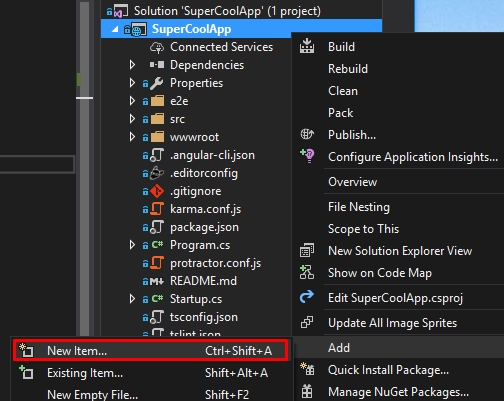Expand the Properties node

132,83
